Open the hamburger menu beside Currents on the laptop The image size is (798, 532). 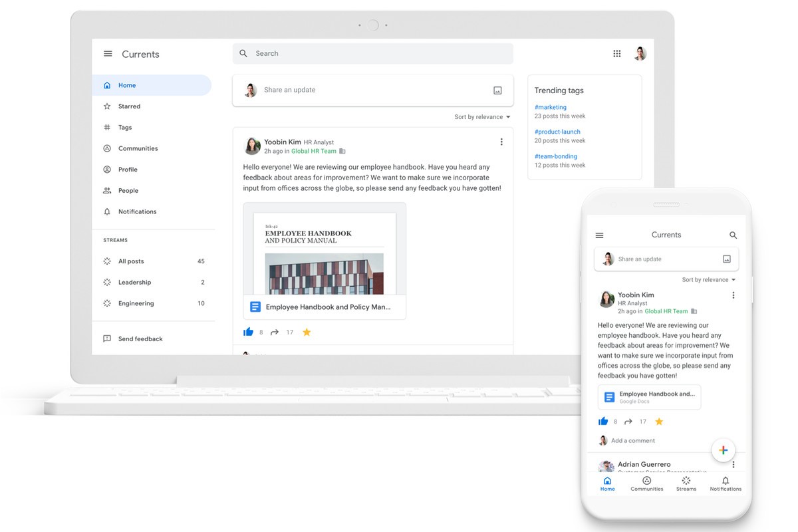108,54
